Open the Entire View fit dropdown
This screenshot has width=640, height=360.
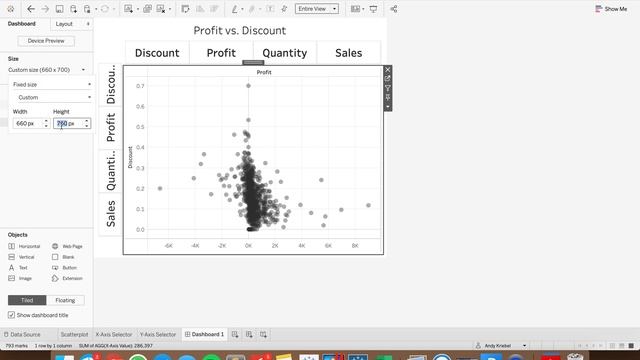click(317, 9)
